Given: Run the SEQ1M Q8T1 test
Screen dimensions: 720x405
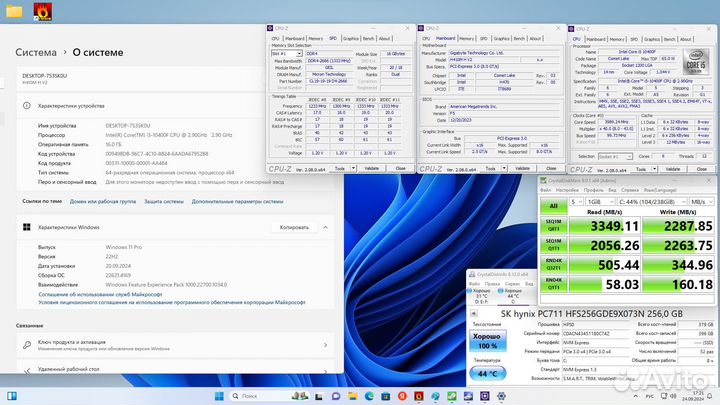Looking at the screenshot, I should point(553,225).
